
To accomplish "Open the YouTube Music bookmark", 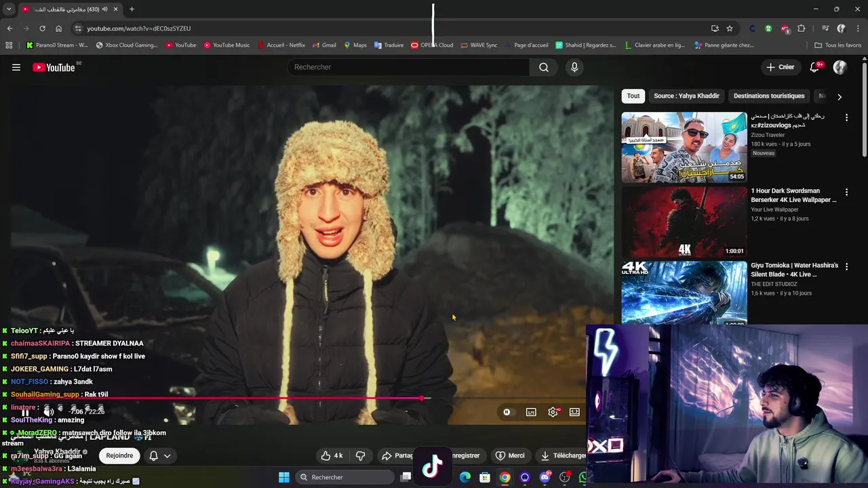I will coord(226,45).
